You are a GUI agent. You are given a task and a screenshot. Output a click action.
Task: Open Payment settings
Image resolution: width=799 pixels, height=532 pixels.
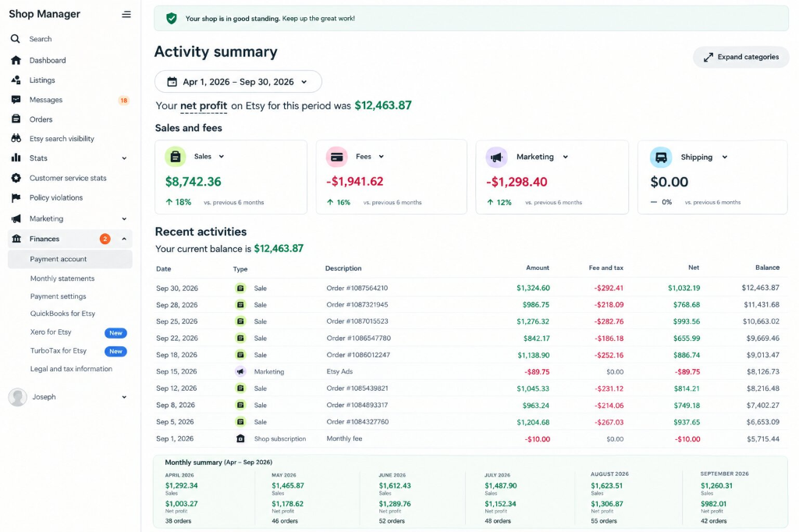(58, 296)
